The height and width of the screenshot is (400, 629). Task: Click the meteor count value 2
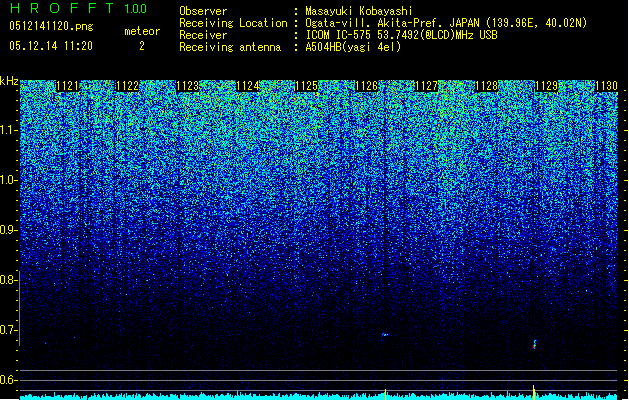(142, 46)
